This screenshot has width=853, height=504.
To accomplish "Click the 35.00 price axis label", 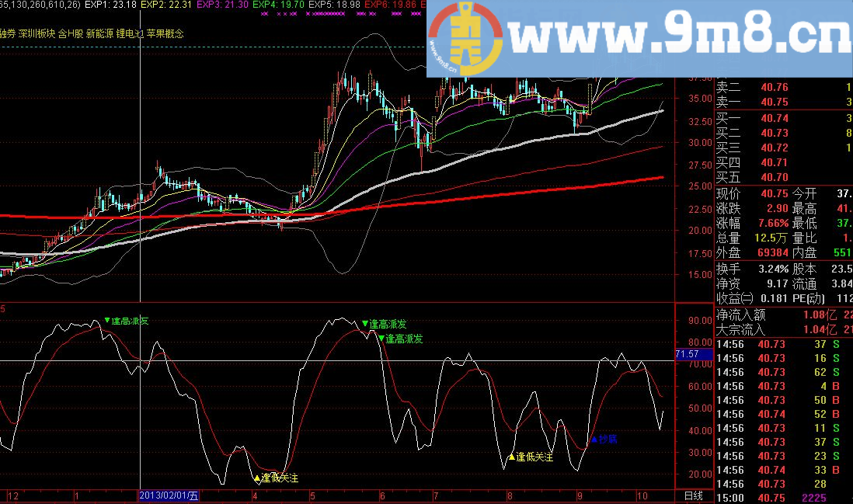I will click(700, 99).
